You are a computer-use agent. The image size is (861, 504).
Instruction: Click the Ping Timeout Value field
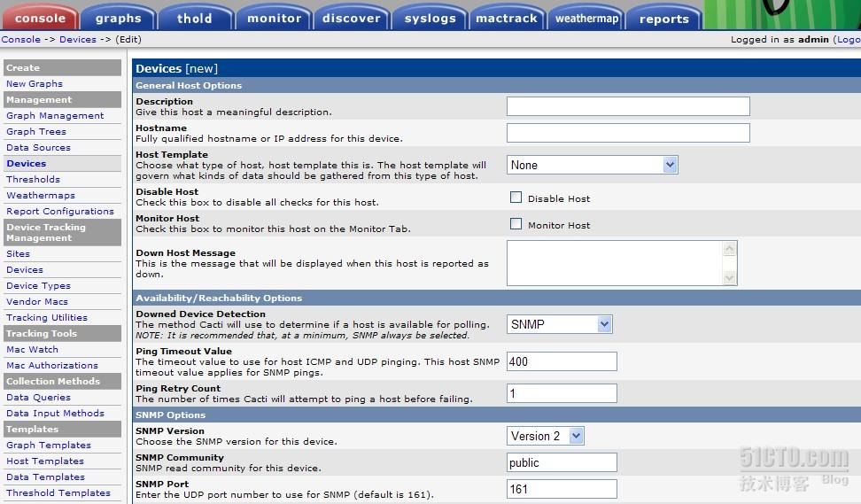point(562,361)
